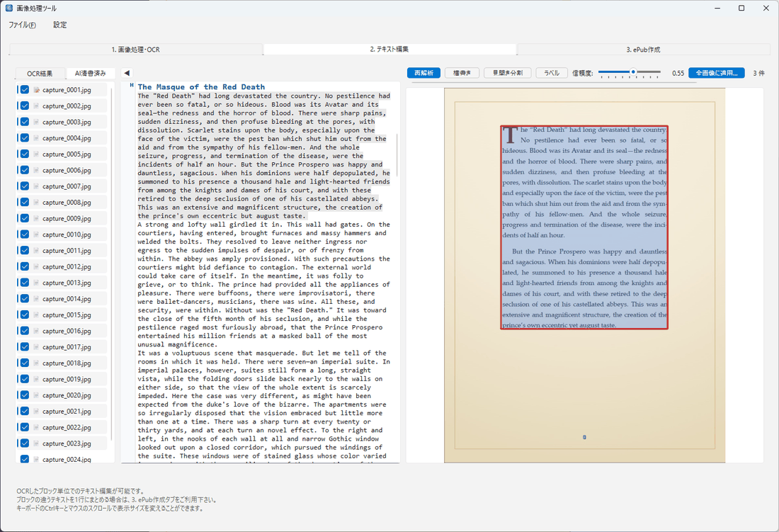Image resolution: width=779 pixels, height=532 pixels.
Task: Click the app icon in the title bar
Action: point(9,8)
